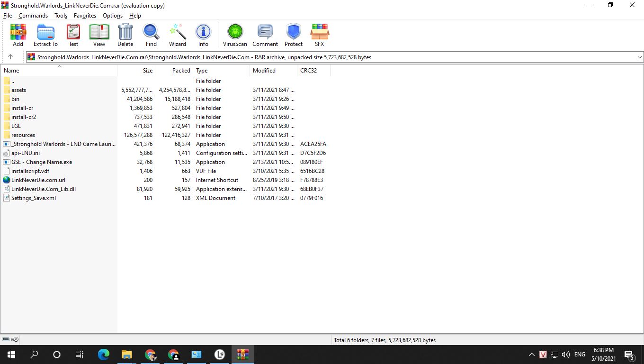
Task: Sort by Name column header
Action: tap(59, 71)
